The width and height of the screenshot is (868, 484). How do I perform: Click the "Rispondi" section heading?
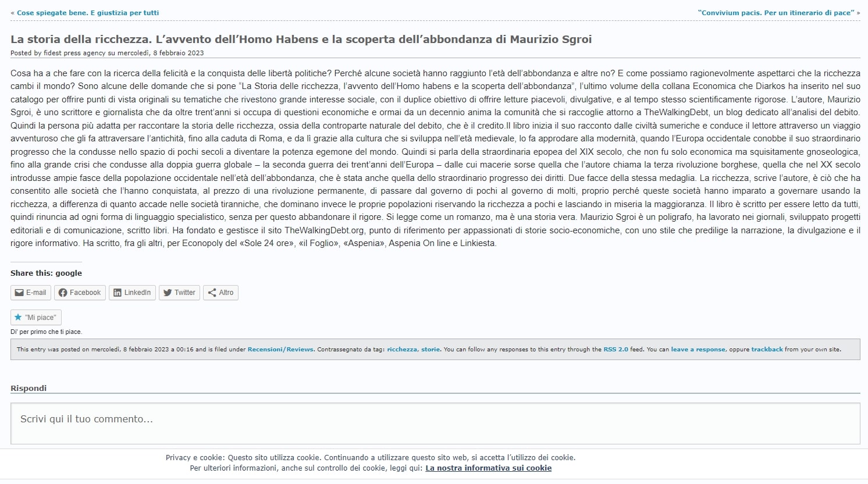(x=29, y=388)
